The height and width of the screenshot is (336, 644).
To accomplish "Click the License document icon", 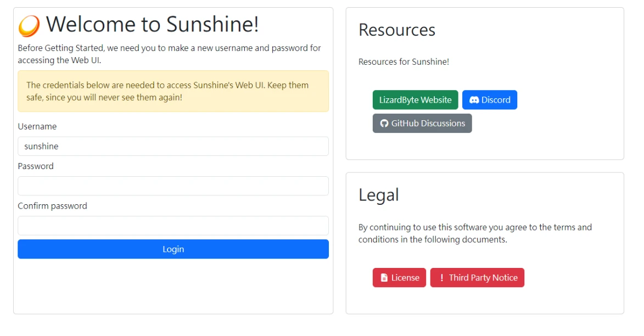I will 384,278.
